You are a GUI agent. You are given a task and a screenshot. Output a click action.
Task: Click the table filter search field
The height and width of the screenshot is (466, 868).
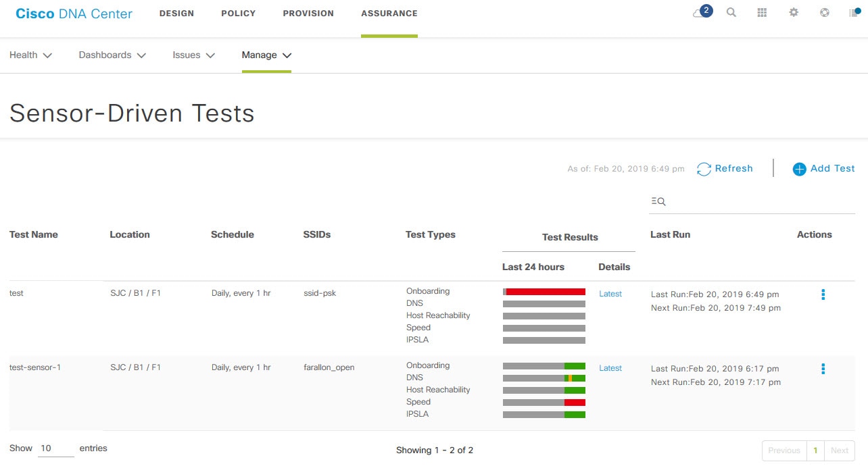click(x=752, y=201)
